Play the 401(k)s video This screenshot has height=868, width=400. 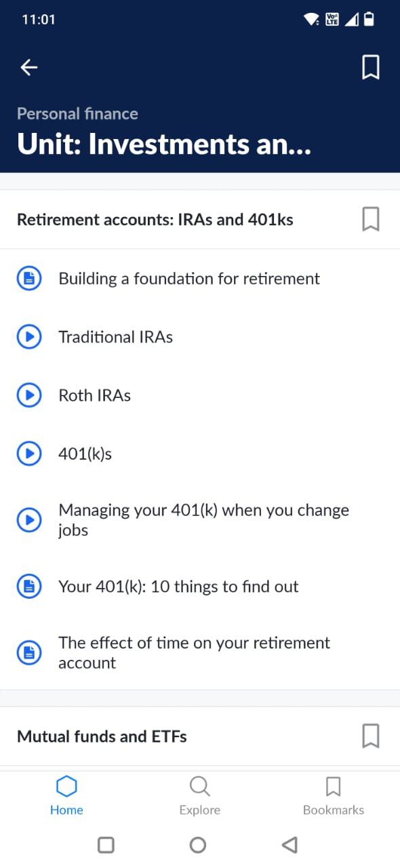[28, 453]
